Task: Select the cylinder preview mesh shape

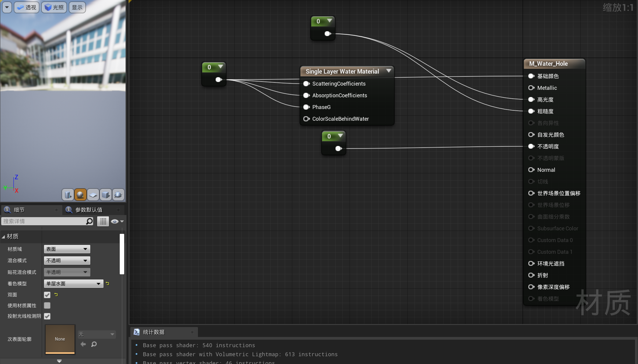Action: [x=68, y=195]
